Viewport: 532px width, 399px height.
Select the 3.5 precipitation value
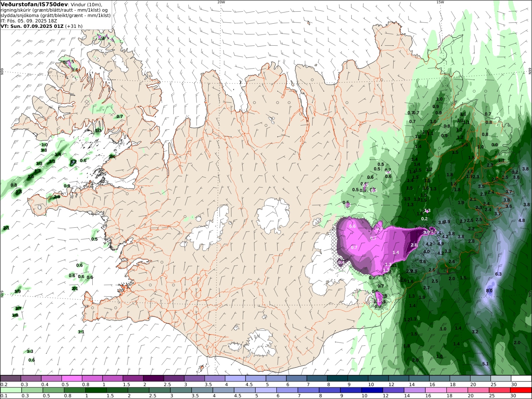click(481, 187)
